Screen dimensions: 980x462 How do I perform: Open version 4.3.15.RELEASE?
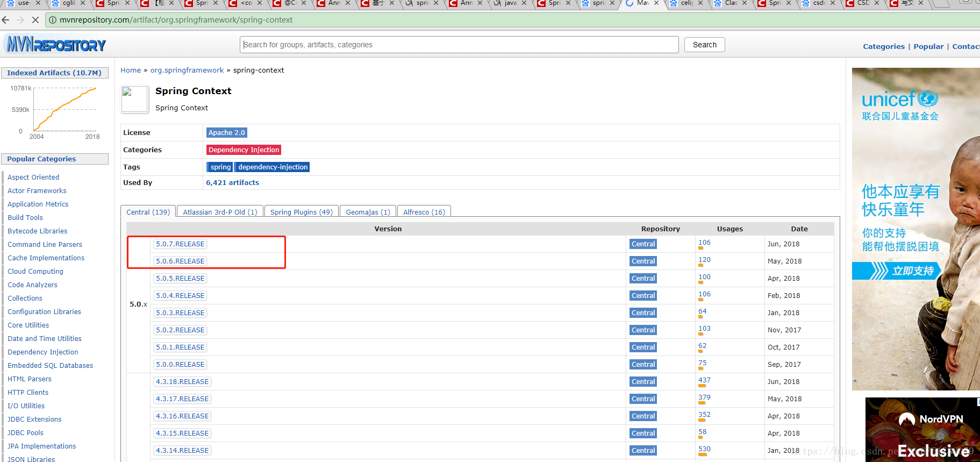182,433
